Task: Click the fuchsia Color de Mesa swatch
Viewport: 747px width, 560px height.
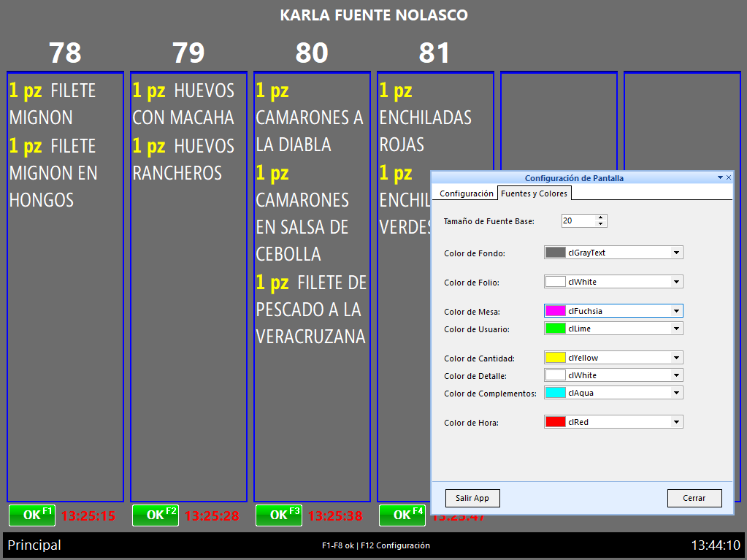Action: pyautogui.click(x=556, y=311)
